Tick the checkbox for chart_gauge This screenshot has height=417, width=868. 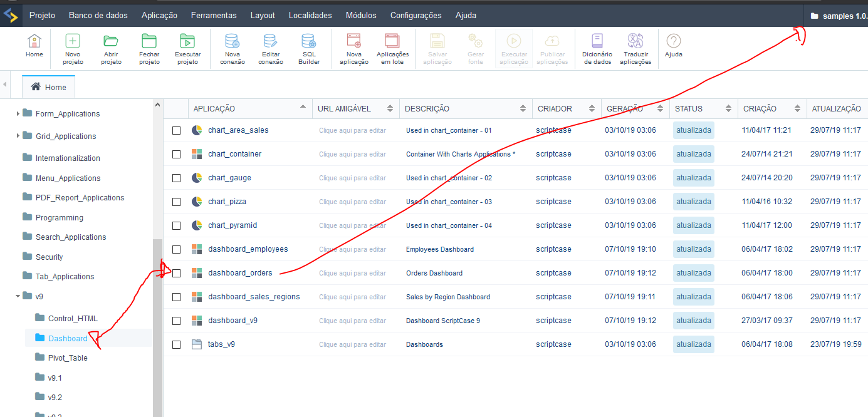coord(177,178)
